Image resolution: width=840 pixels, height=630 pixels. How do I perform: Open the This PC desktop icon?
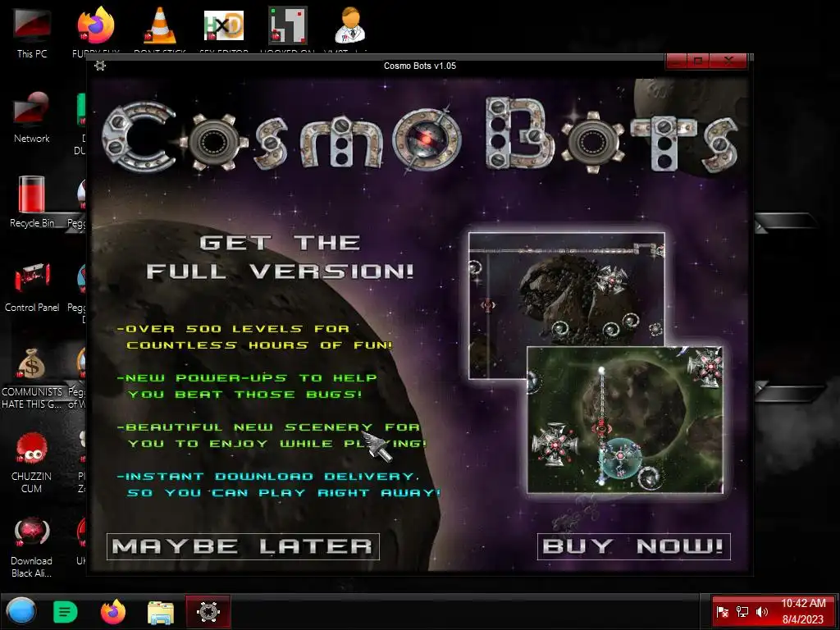[x=32, y=33]
